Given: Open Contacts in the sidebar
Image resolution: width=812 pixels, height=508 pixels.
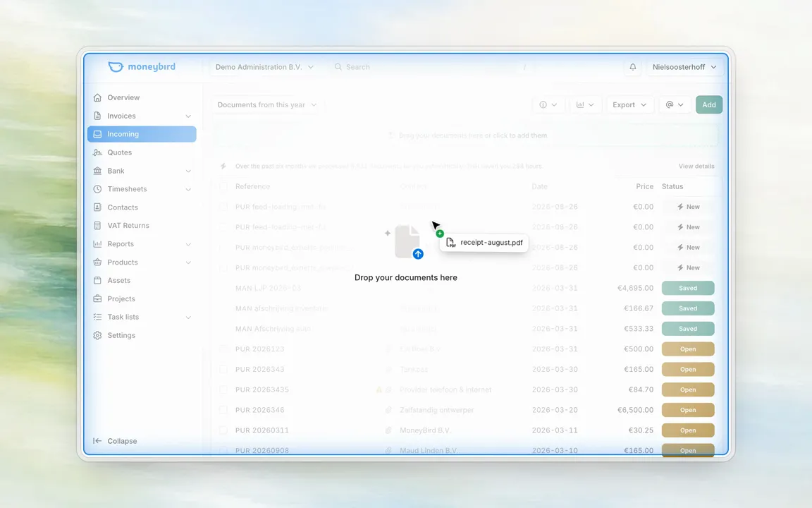Looking at the screenshot, I should coord(142,207).
